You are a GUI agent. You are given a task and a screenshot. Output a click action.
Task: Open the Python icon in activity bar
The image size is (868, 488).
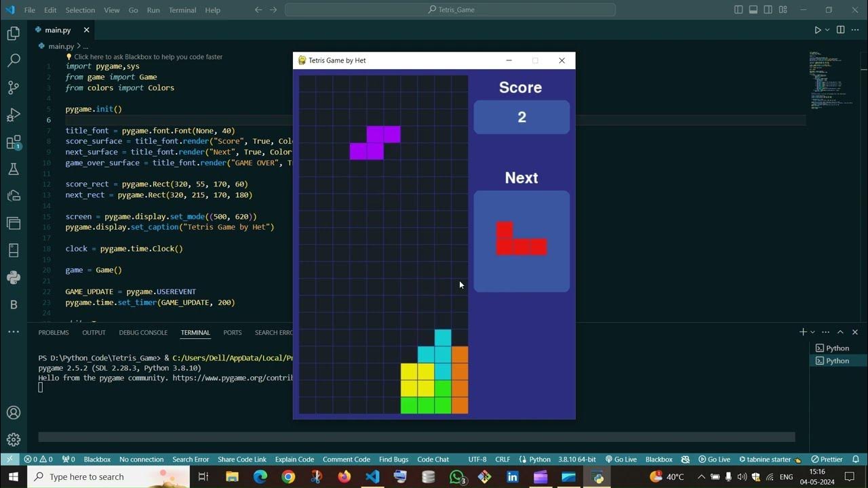tap(14, 277)
